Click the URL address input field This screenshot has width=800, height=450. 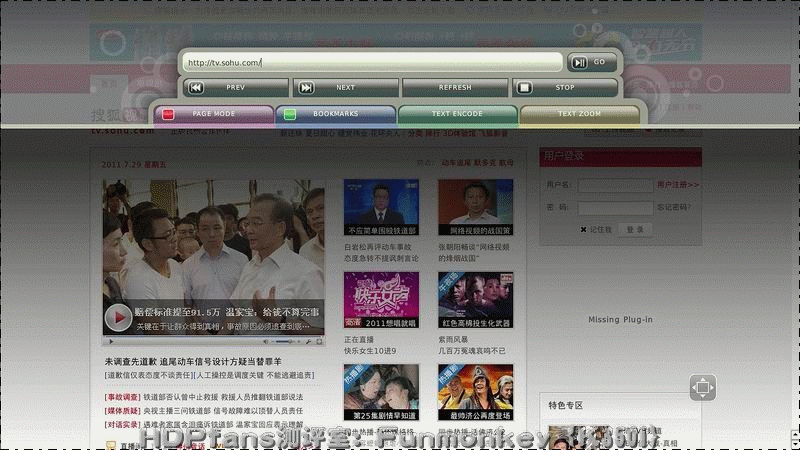(372, 62)
